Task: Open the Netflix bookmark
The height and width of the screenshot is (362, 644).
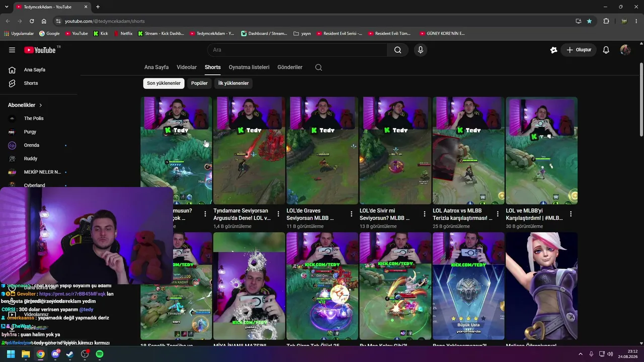Action: [123, 34]
